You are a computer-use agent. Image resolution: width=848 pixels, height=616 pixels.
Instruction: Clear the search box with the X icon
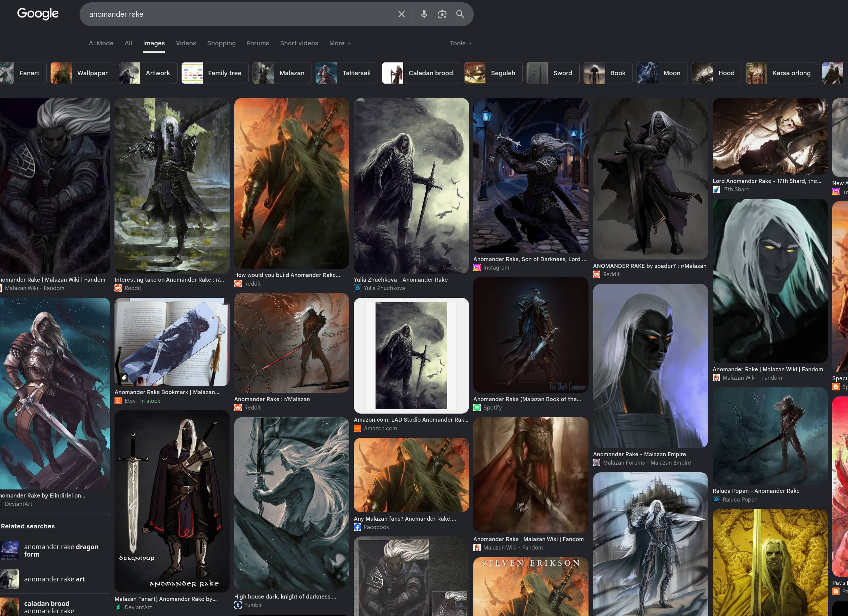[402, 14]
